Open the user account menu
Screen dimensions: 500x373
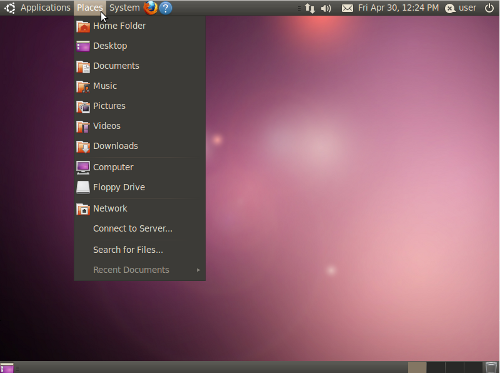[x=467, y=8]
